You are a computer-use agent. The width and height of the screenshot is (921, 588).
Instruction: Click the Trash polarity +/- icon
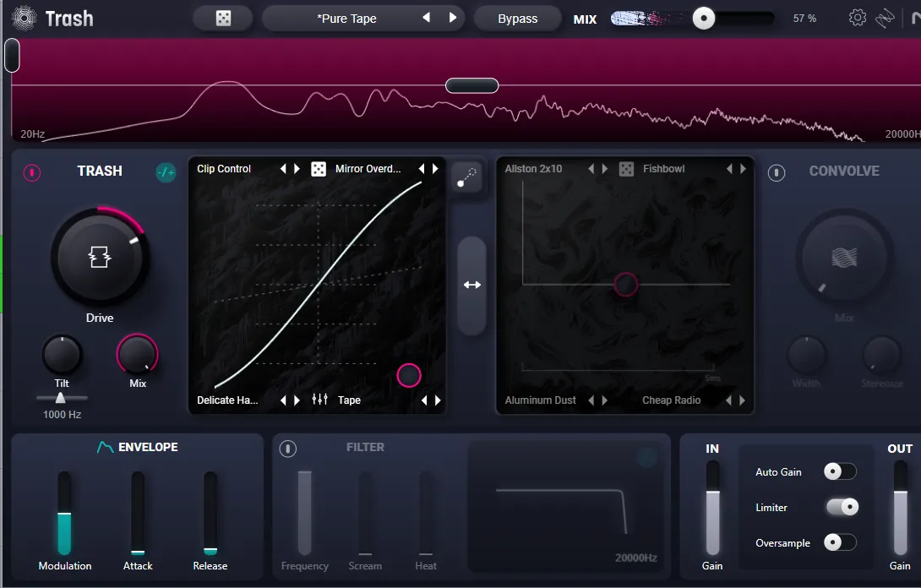pos(166,172)
